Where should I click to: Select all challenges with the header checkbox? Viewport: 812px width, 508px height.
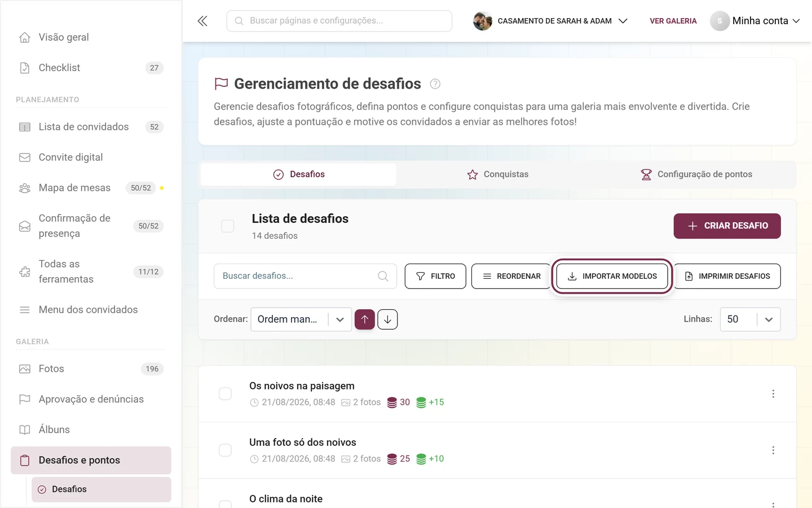pyautogui.click(x=228, y=226)
